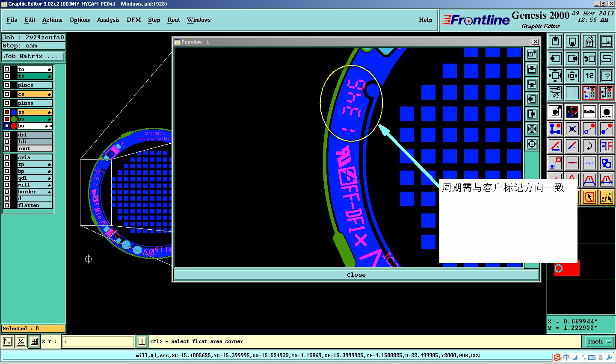Click the Sogou input method tray icon
The image size is (616, 364).
tap(557, 358)
